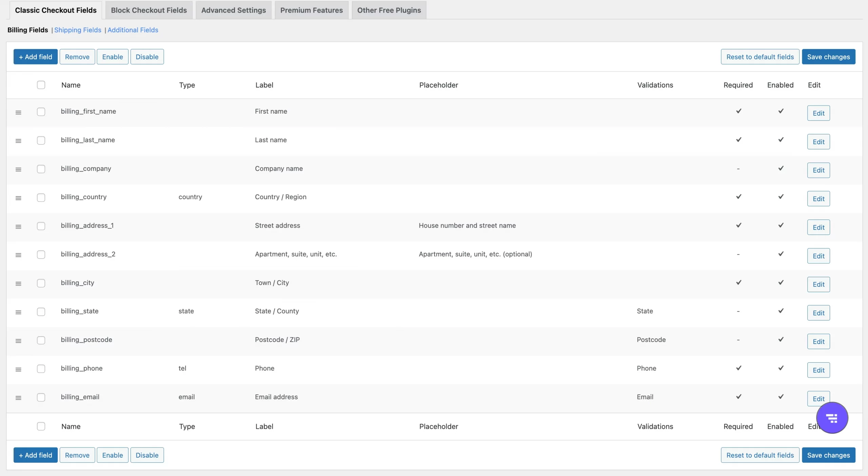868x476 pixels.
Task: Check the billing_email row checkbox
Action: [41, 397]
